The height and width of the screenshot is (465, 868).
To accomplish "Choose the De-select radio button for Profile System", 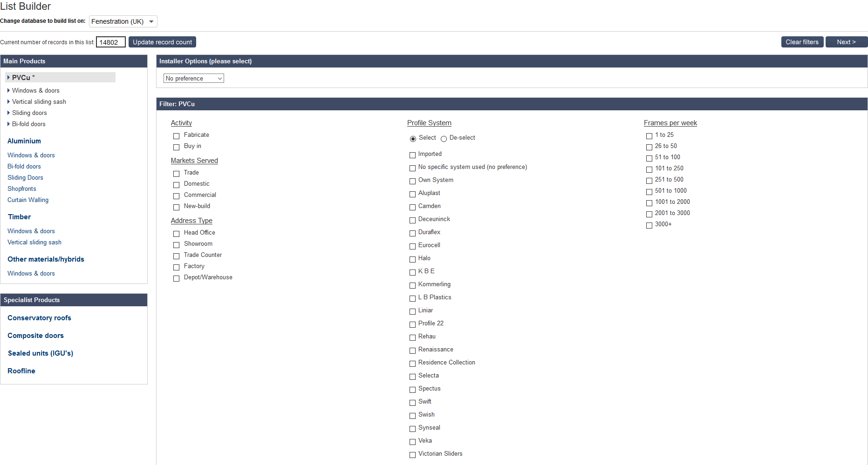I will [443, 138].
